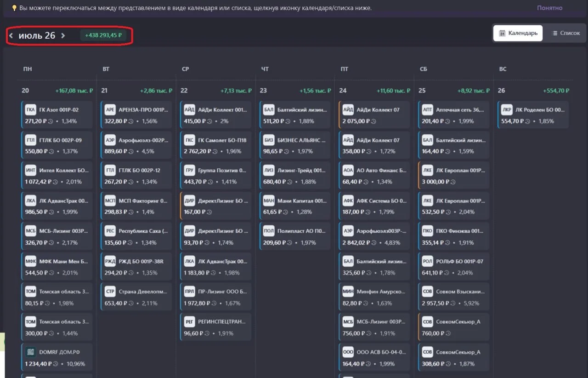
Task: Open the Балтийский лизинг card with 511,20 ₽
Action: [295, 115]
